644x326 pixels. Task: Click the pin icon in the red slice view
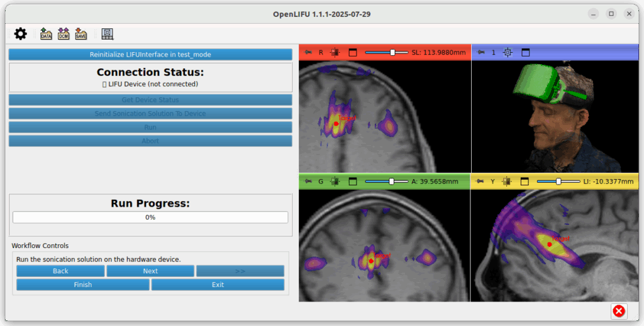click(308, 53)
